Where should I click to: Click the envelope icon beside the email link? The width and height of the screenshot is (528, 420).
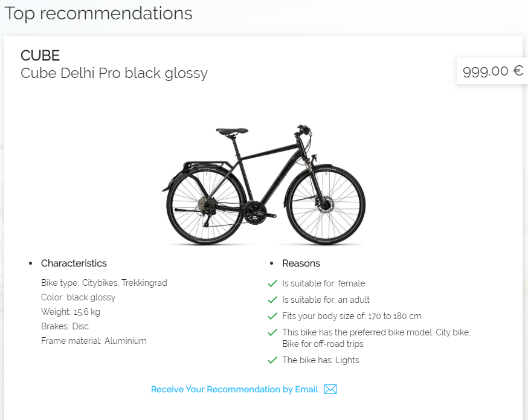[x=330, y=389]
